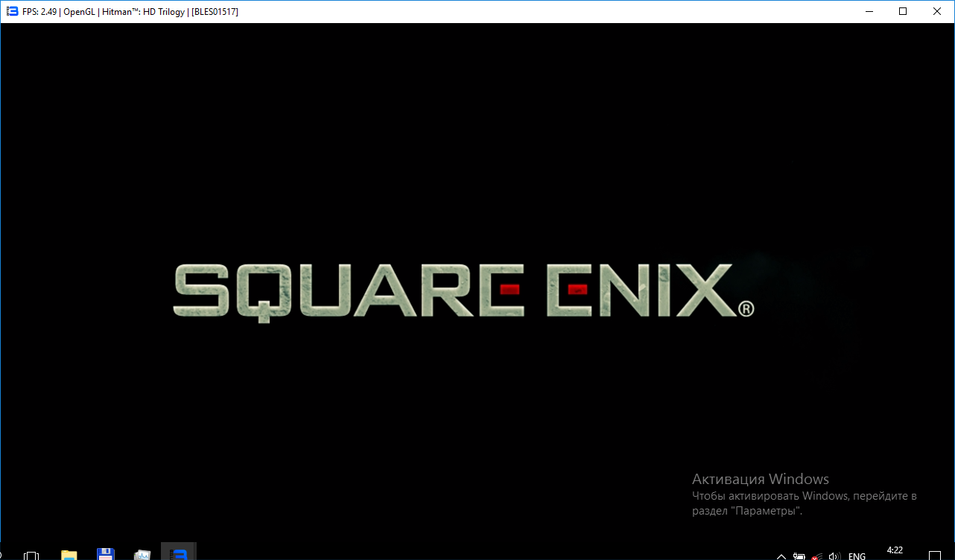Click the SQUARE ENIX logo in the game
The height and width of the screenshot is (560, 955).
point(454,290)
